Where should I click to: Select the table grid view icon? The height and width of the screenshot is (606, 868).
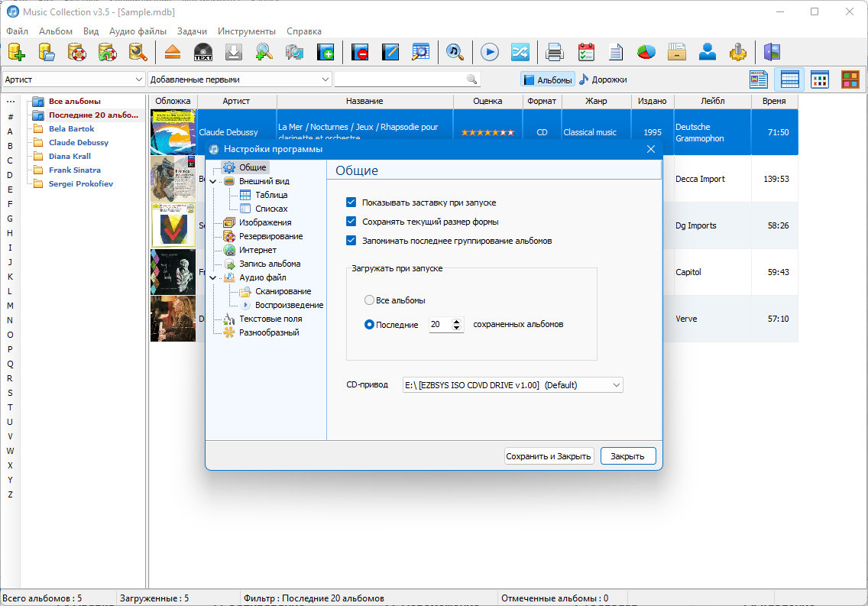point(789,79)
